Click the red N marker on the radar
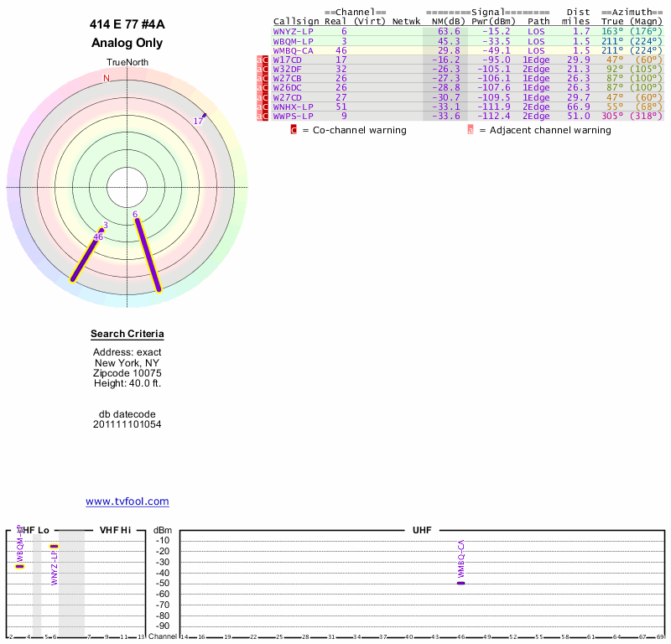Screen dimensions: 671x644 pyautogui.click(x=106, y=79)
